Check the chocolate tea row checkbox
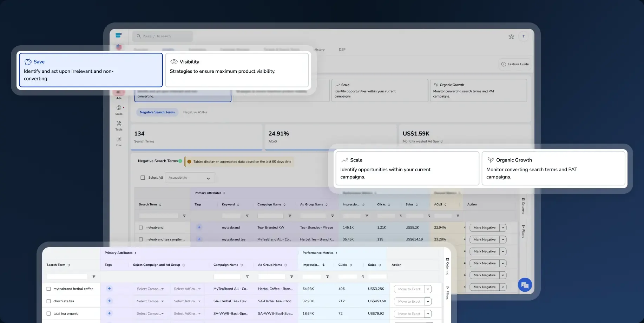The image size is (644, 323). 49,301
